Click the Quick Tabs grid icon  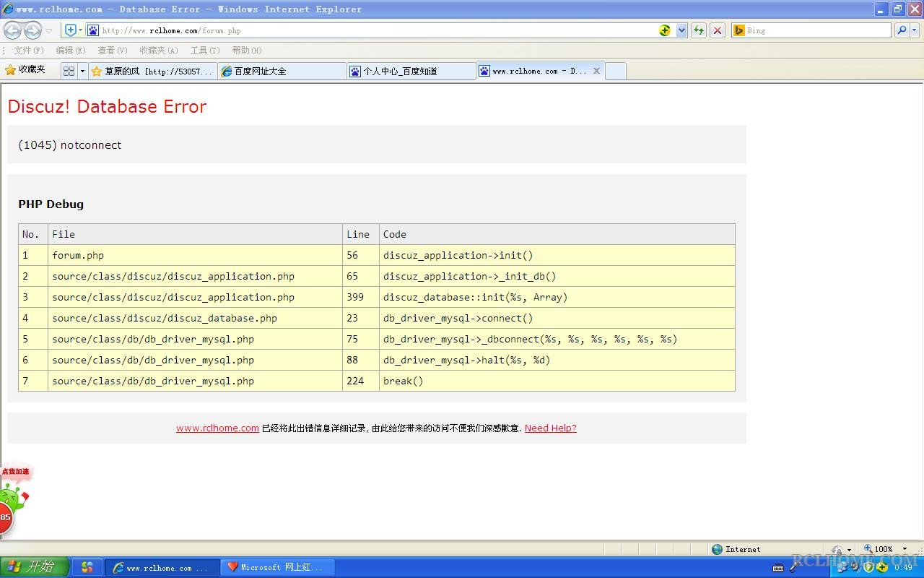(x=69, y=71)
